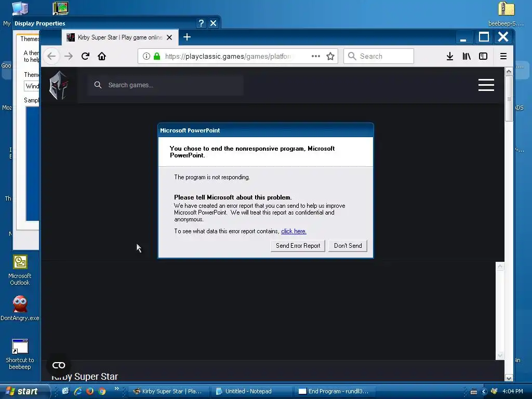Expand quick launch overflow chevron

[116, 389]
